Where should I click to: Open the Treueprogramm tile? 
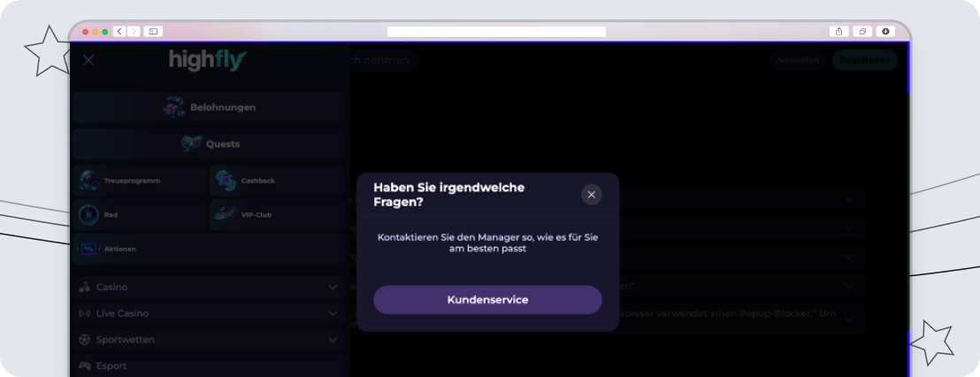point(140,181)
